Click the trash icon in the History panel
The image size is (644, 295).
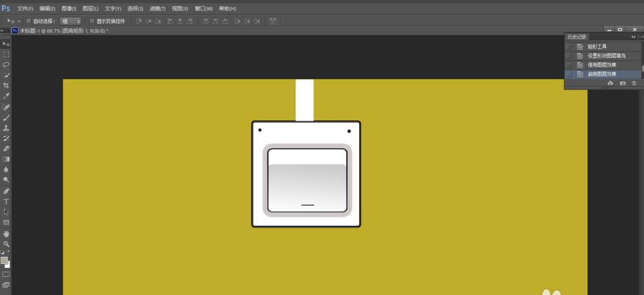tap(634, 83)
